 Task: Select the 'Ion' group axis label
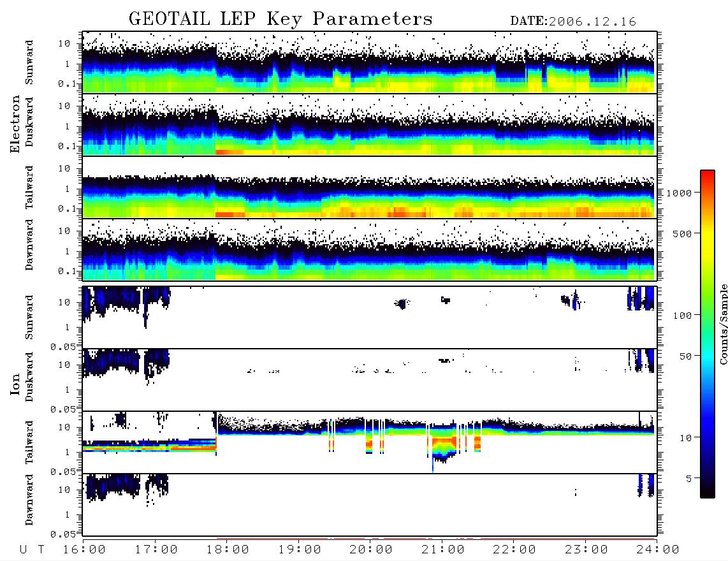point(15,384)
